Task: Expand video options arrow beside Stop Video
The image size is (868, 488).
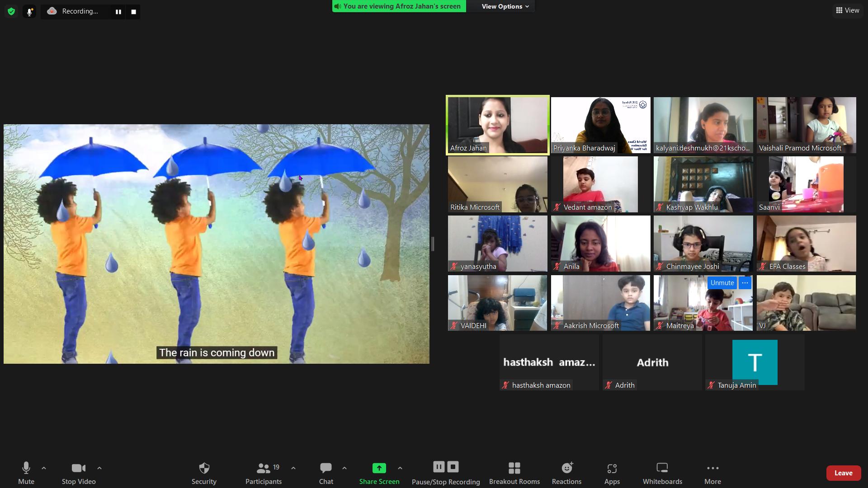Action: pyautogui.click(x=99, y=468)
